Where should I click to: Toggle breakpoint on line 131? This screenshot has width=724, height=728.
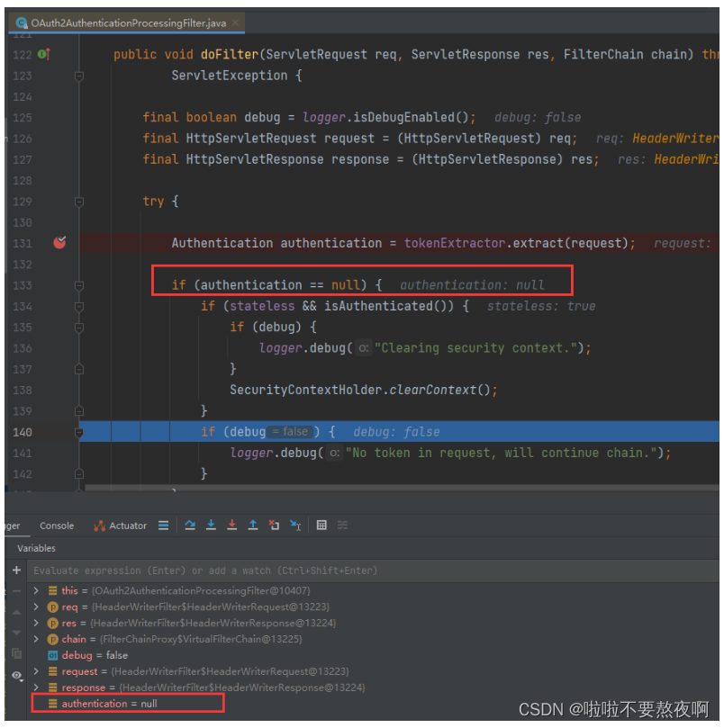tap(59, 242)
